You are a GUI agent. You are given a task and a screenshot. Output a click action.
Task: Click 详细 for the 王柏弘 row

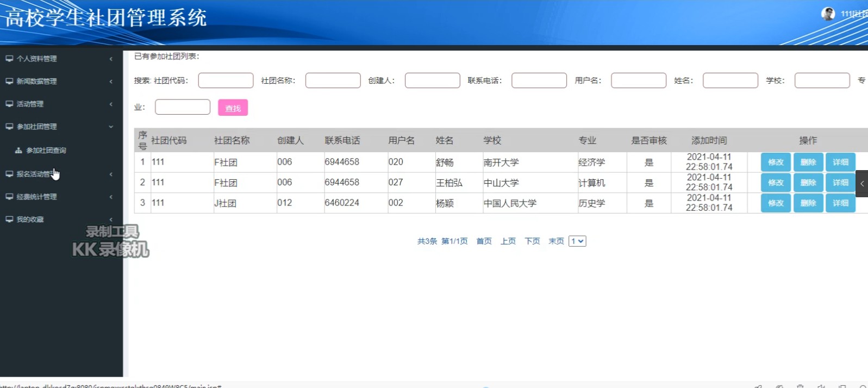(x=841, y=183)
